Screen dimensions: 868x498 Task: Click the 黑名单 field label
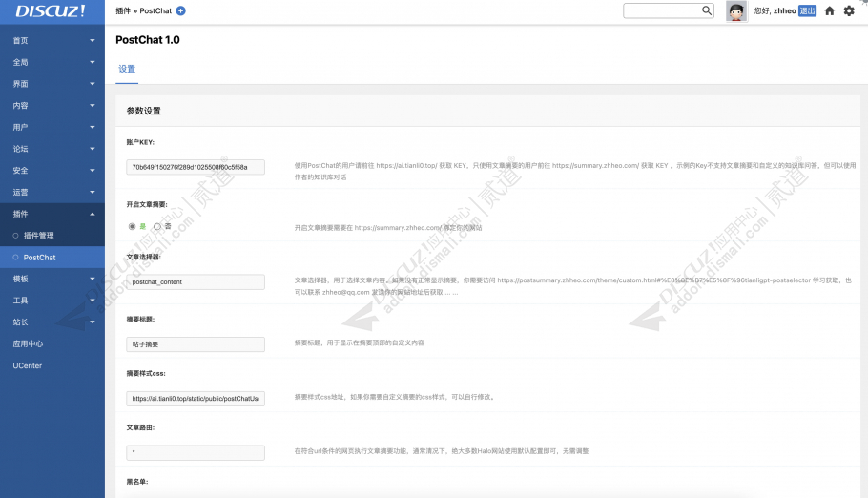(137, 482)
